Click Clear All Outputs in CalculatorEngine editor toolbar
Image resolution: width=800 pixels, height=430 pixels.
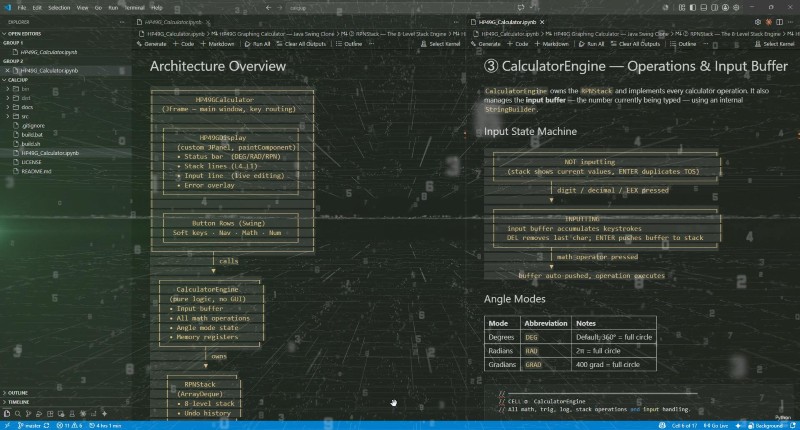(x=635, y=44)
